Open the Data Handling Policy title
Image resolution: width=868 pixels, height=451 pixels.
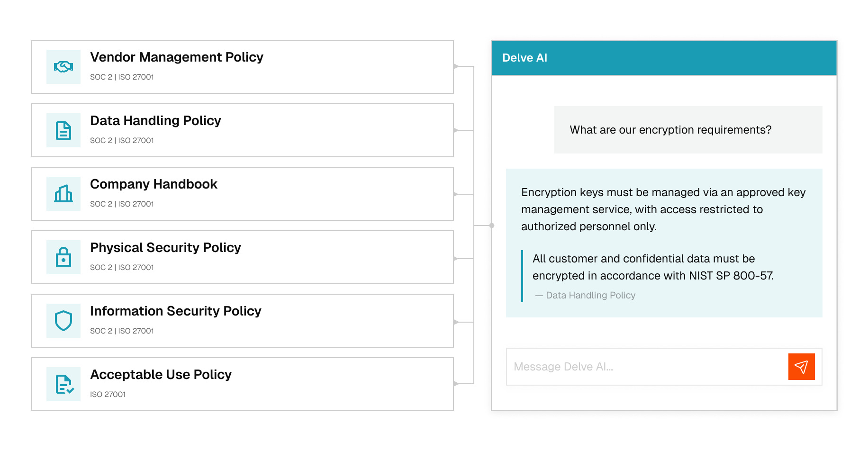click(x=155, y=121)
